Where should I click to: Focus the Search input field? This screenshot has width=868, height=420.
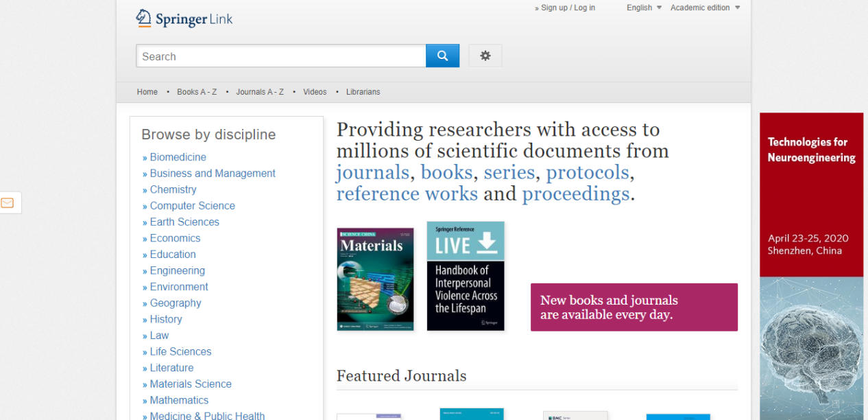coord(281,56)
